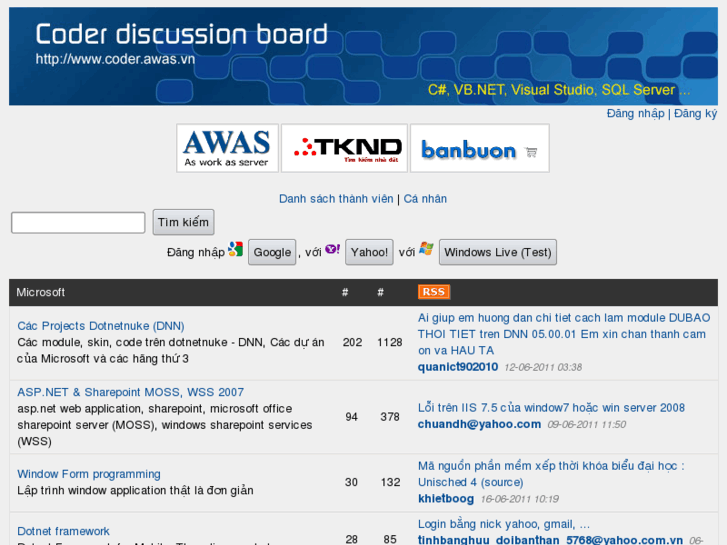Click topic count 30 in Window Form row

[351, 482]
